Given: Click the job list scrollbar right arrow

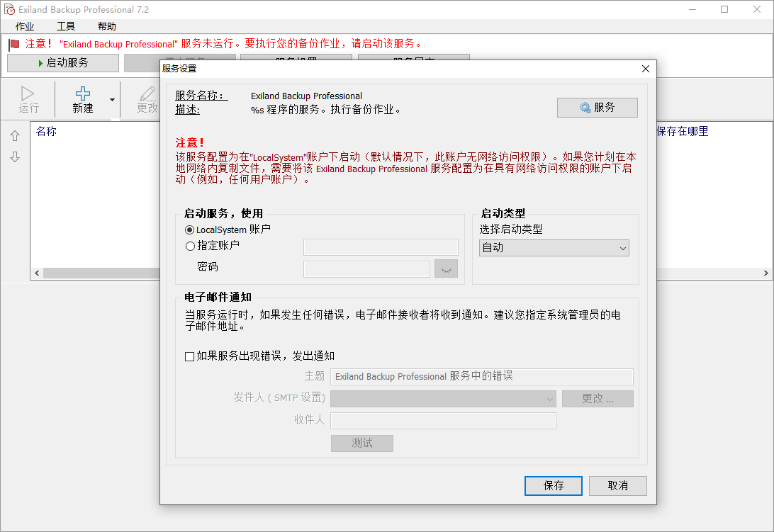Looking at the screenshot, I should coord(765,273).
